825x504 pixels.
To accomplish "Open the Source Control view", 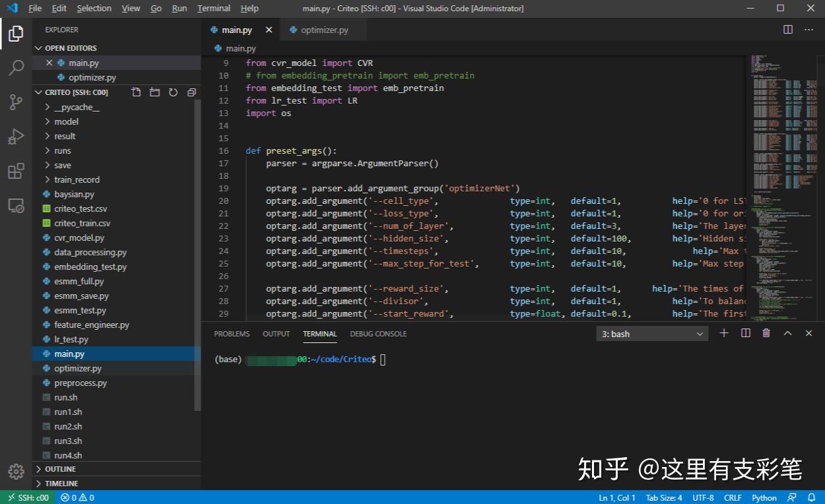I will 16,102.
